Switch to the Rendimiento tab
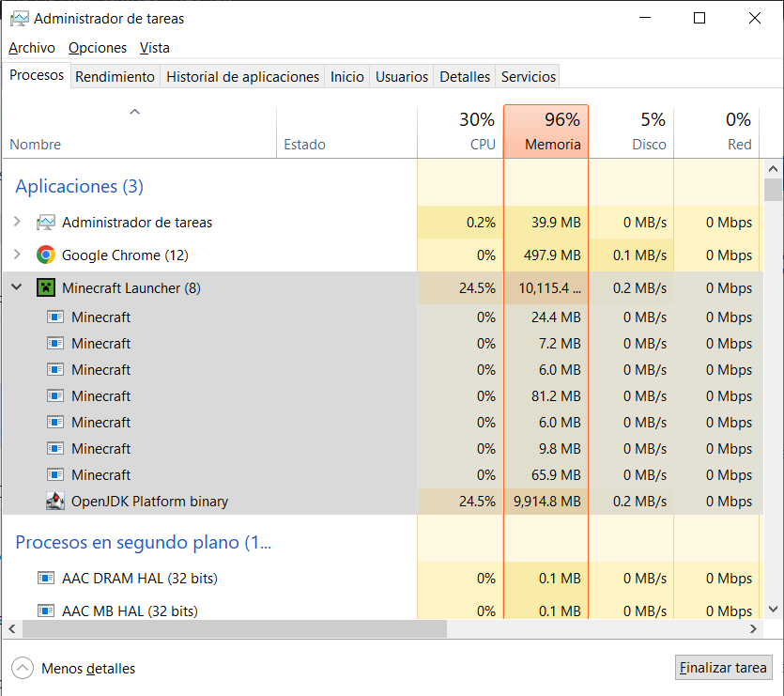The height and width of the screenshot is (696, 784). click(x=115, y=77)
